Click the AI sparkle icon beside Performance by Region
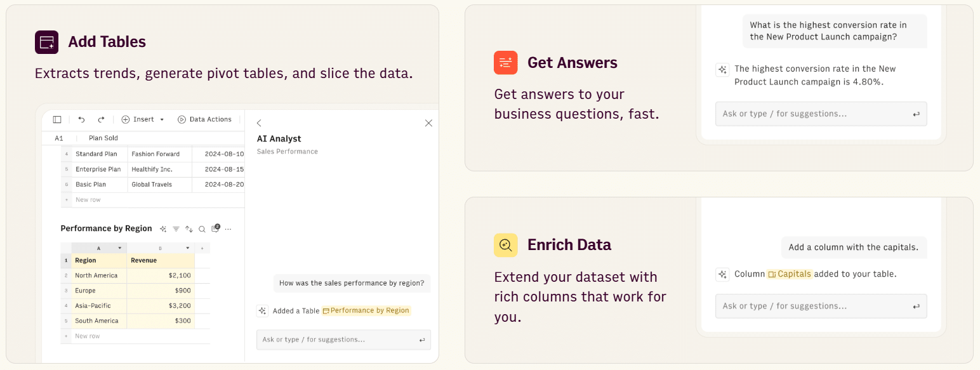This screenshot has width=980, height=370. pyautogui.click(x=163, y=228)
